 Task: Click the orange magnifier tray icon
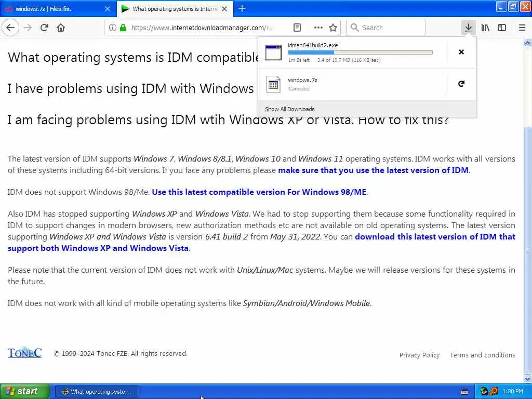coord(494,392)
